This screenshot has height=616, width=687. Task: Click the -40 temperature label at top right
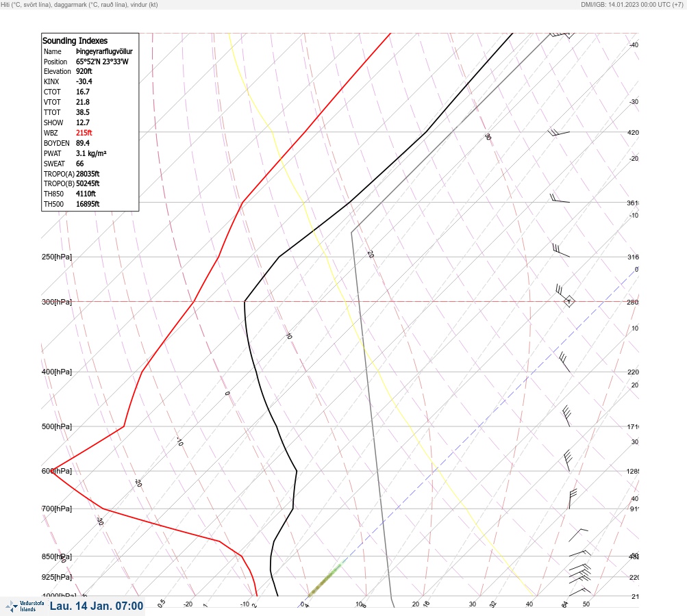(x=634, y=44)
